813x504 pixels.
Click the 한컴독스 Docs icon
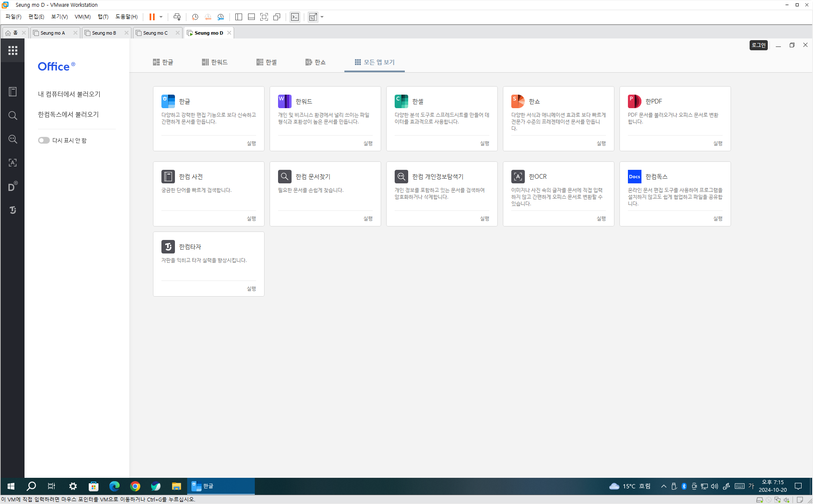[x=634, y=177]
